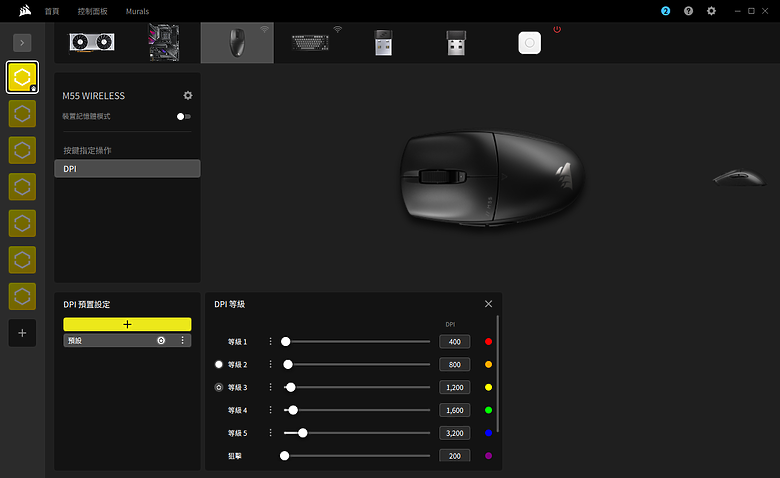780x478 pixels.
Task: Select the M55 wireless mouse device tab
Action: coord(237,42)
